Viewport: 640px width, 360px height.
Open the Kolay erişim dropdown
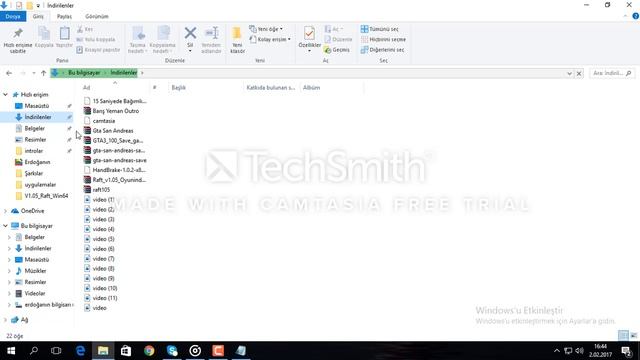coord(270,39)
